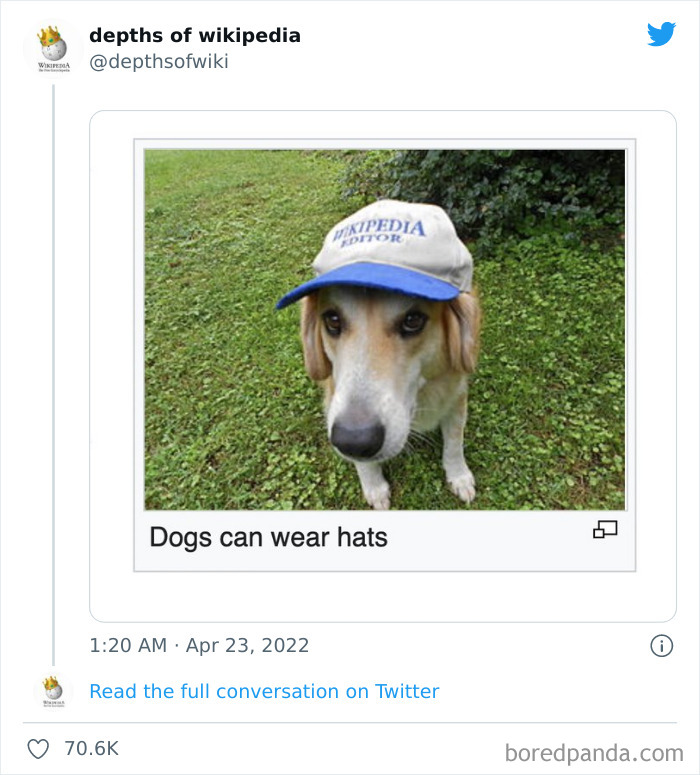Click the blue Twitter bird logo
Screen dimensions: 700x775
pos(661,34)
